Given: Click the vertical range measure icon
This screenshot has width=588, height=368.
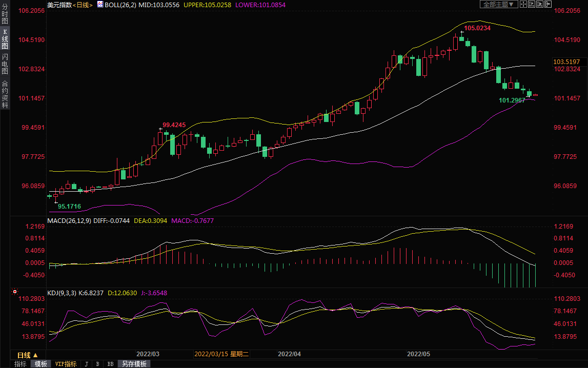Looking at the screenshot, I should 532,4.
